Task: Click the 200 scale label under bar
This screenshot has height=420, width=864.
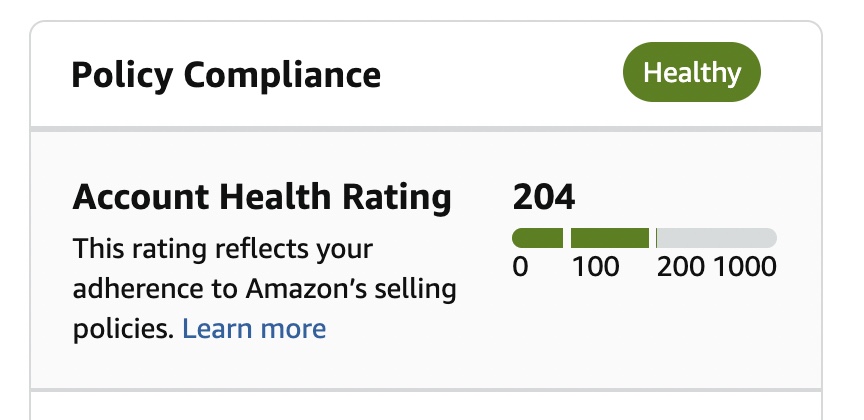Action: (682, 268)
